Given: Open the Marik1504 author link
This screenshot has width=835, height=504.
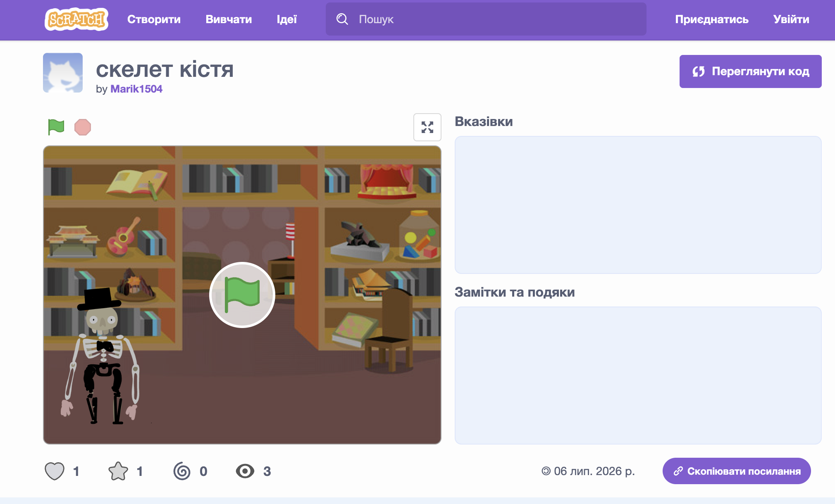Looking at the screenshot, I should [x=136, y=89].
